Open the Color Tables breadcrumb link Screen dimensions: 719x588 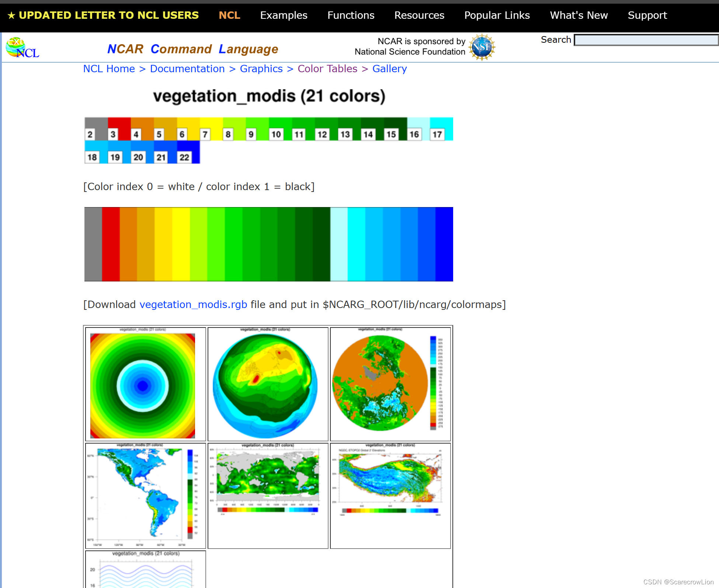327,69
